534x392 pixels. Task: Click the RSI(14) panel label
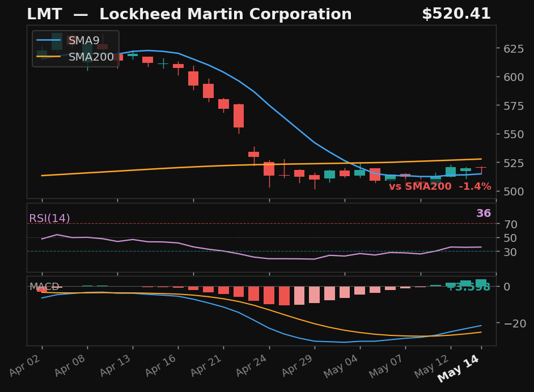[x=49, y=218]
